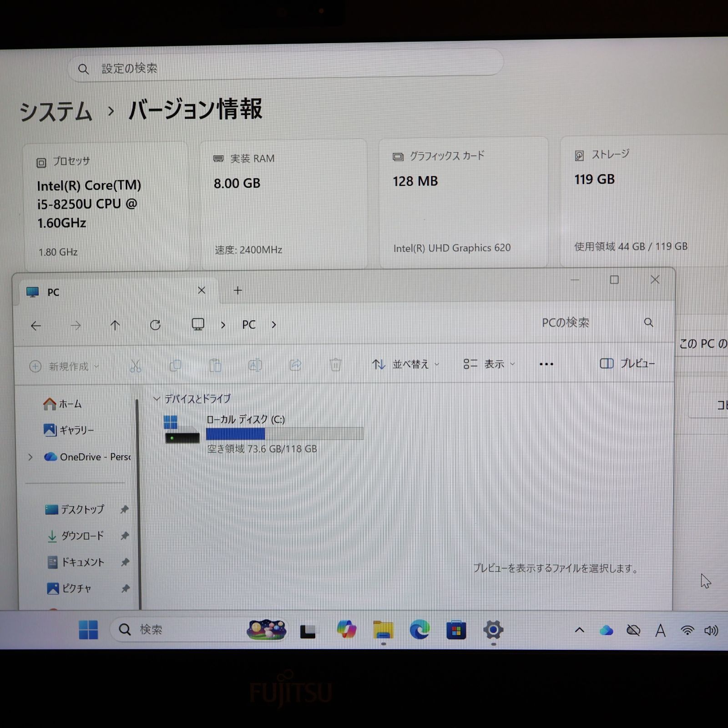The height and width of the screenshot is (728, 728).
Task: Click the Delete trash icon
Action: [335, 364]
